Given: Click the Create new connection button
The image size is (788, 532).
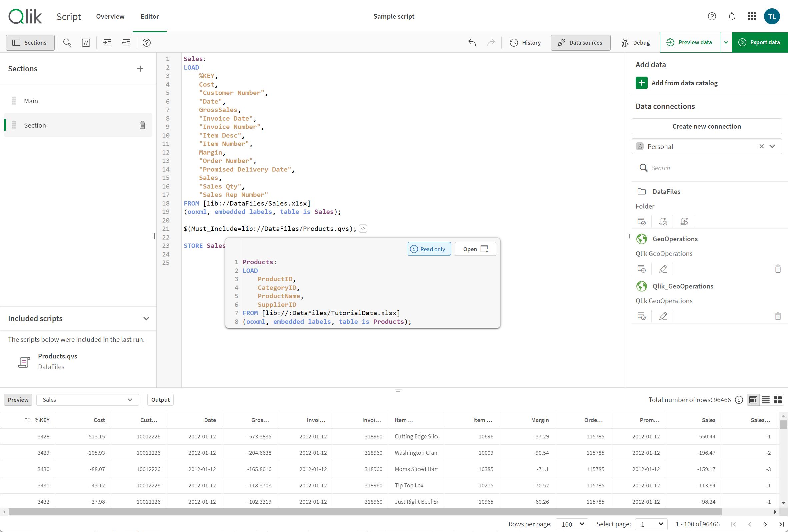Looking at the screenshot, I should point(707,126).
